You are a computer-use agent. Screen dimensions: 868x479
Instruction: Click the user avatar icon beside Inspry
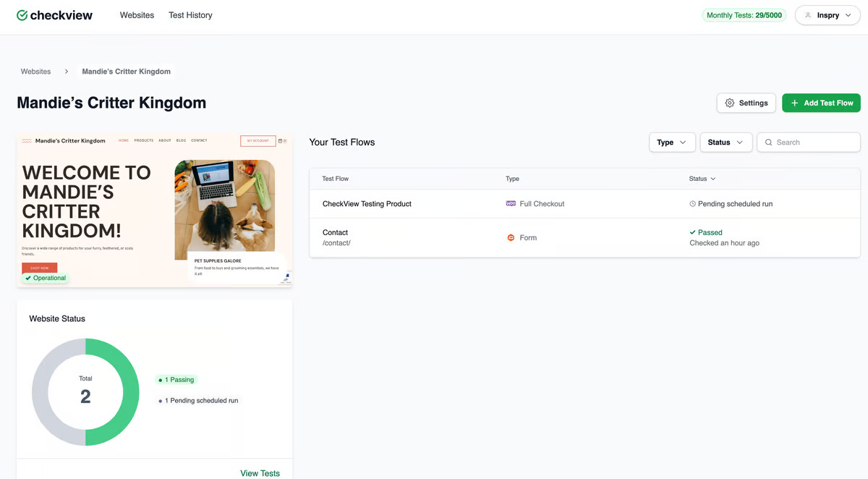pyautogui.click(x=809, y=14)
